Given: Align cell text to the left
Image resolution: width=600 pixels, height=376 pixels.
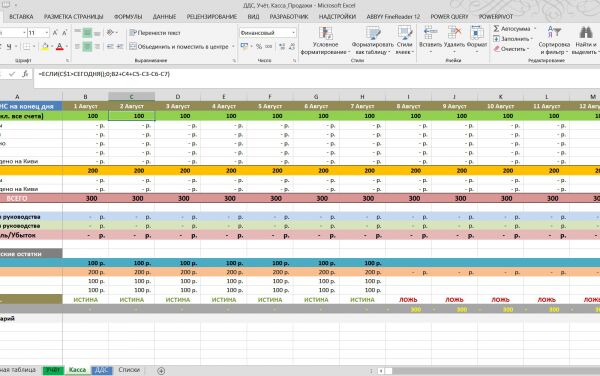Looking at the screenshot, I should [78, 47].
